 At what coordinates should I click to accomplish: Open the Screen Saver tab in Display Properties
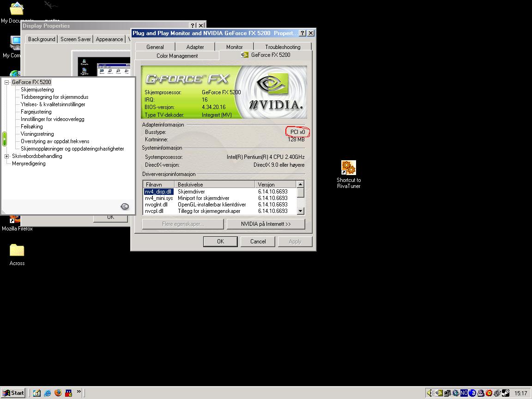[x=76, y=39]
